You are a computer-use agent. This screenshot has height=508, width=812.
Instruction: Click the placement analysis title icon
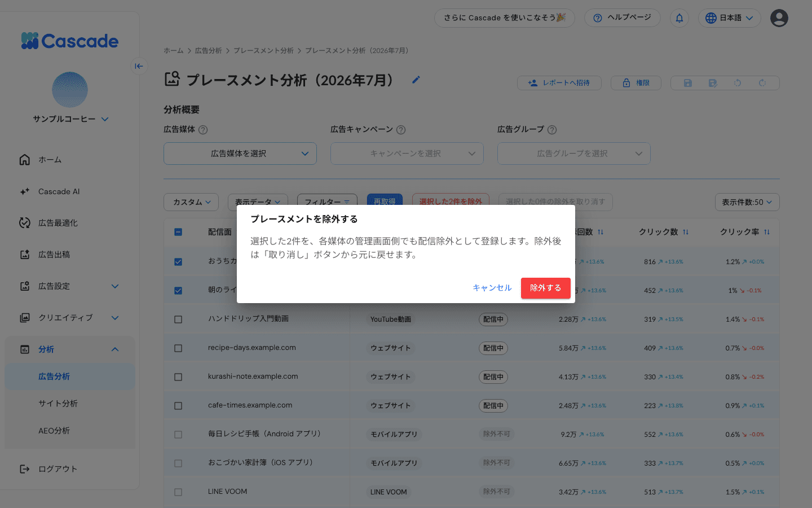click(x=172, y=79)
